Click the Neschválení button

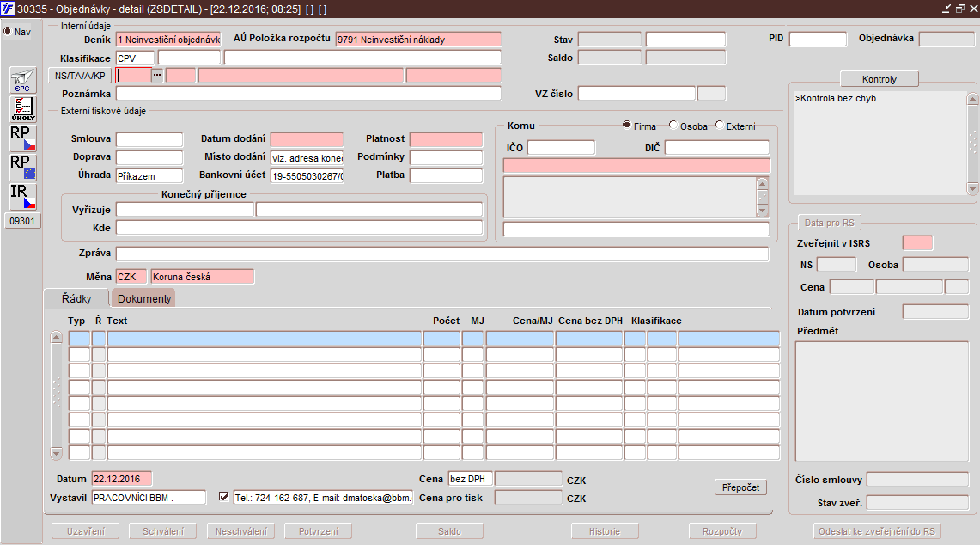pyautogui.click(x=240, y=531)
